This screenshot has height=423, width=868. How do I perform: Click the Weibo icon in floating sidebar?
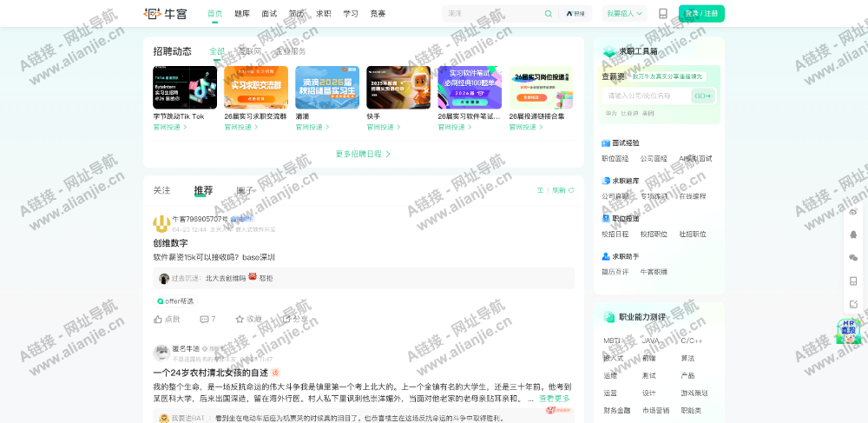click(853, 212)
